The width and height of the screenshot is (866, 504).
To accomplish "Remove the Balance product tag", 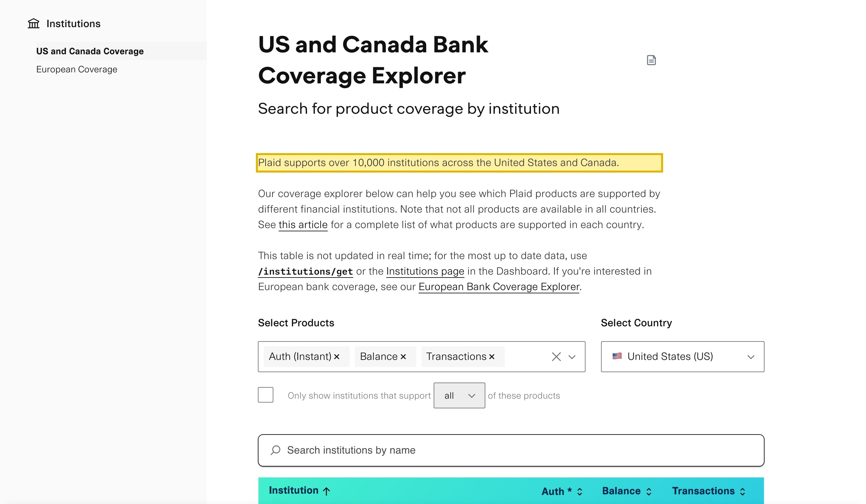I will pos(403,357).
